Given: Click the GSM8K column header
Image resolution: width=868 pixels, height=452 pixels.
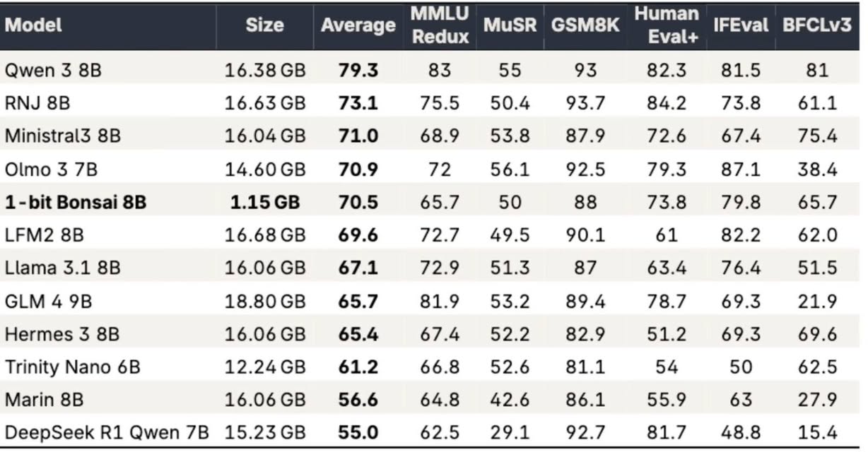Looking at the screenshot, I should pos(586,25).
